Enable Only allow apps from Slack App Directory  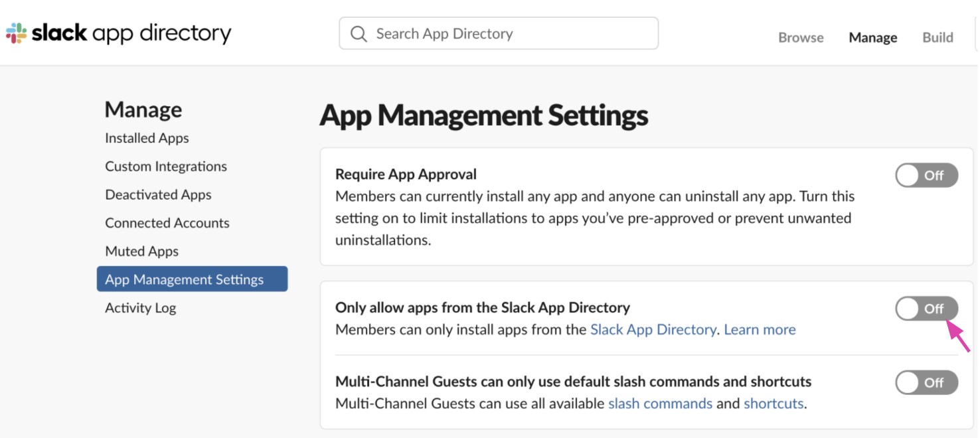pos(926,309)
